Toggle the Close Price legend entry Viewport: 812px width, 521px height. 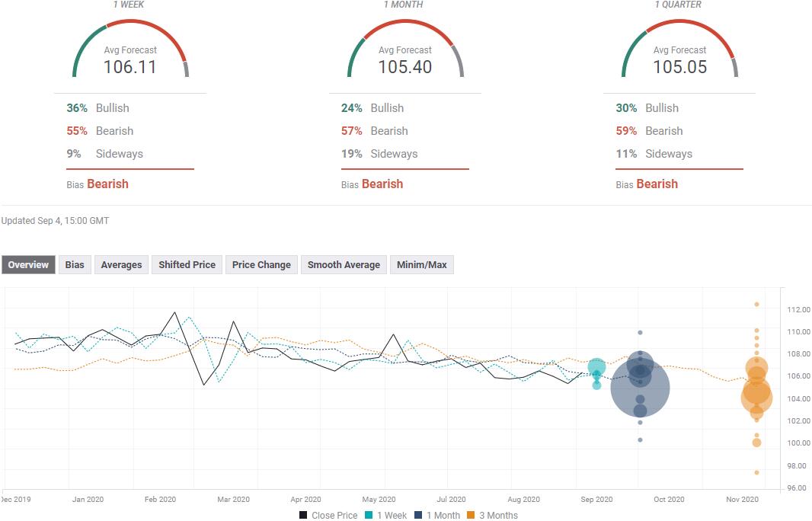pos(328,516)
